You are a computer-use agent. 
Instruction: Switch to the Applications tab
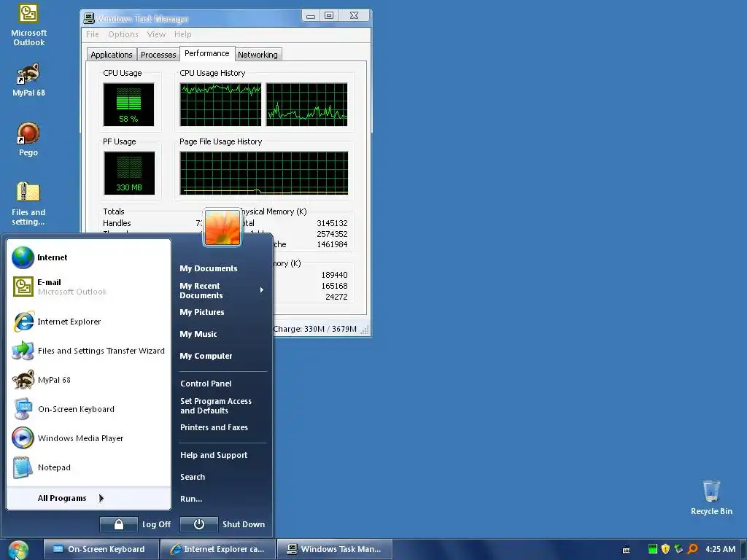(x=112, y=55)
